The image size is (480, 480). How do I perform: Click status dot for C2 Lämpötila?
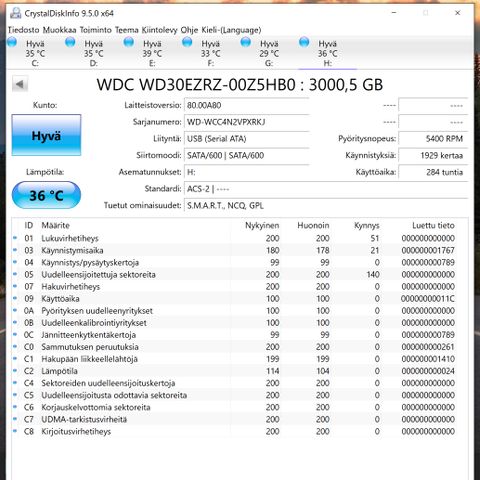coord(15,371)
